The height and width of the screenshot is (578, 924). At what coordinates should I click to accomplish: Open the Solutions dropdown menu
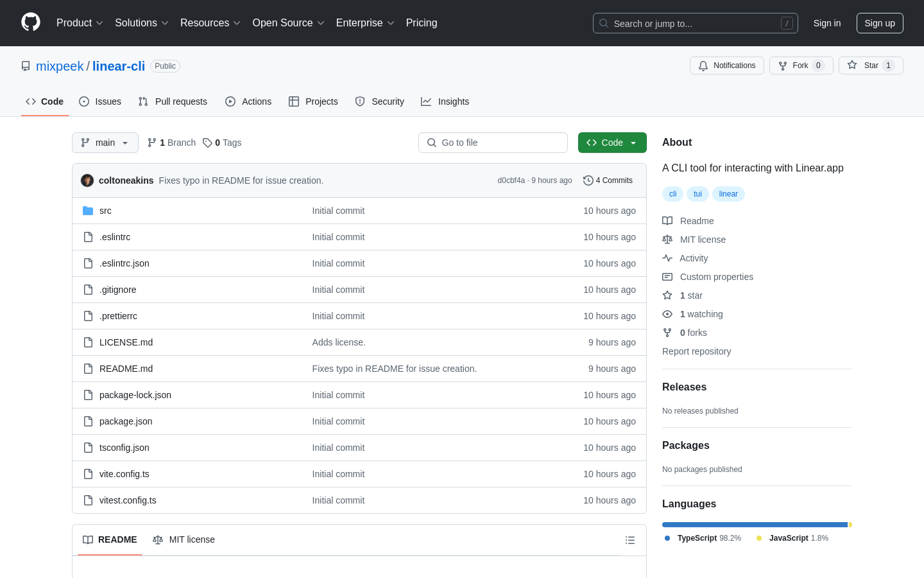point(141,23)
